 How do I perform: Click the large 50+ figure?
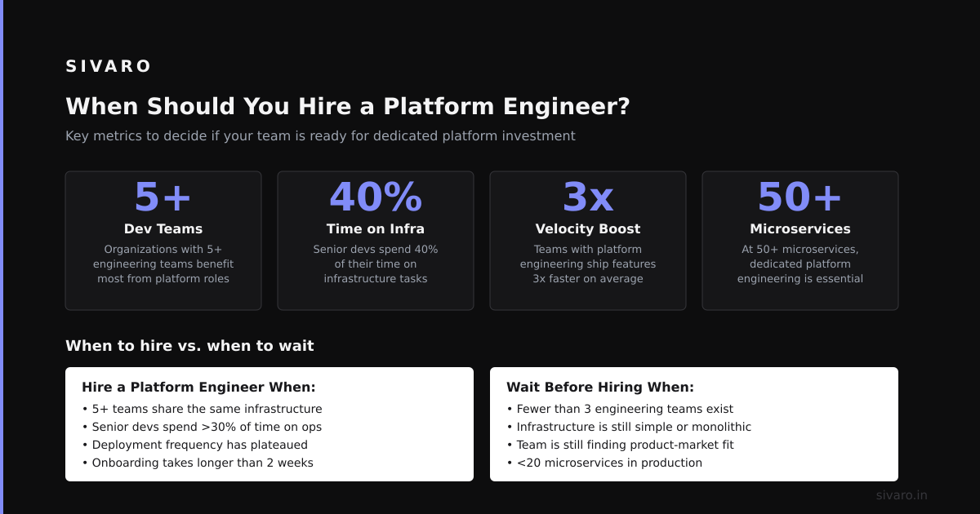pos(800,197)
